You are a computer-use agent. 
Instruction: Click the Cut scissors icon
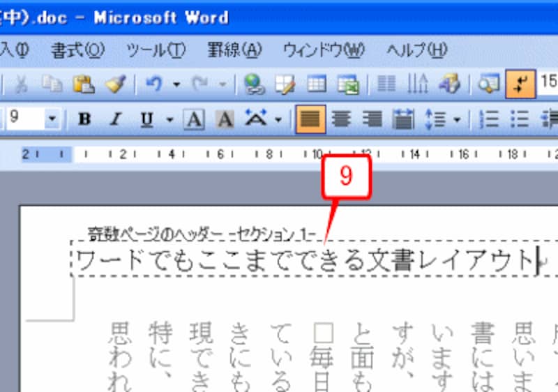point(22,84)
